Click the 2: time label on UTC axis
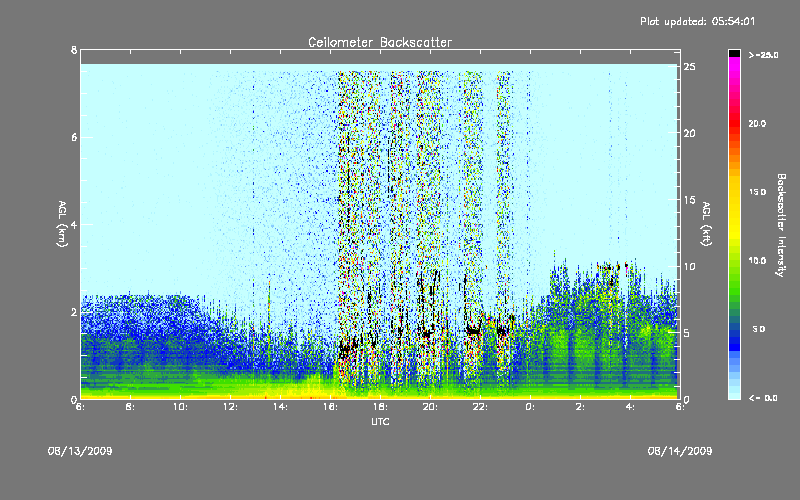800x500 pixels. 580,407
